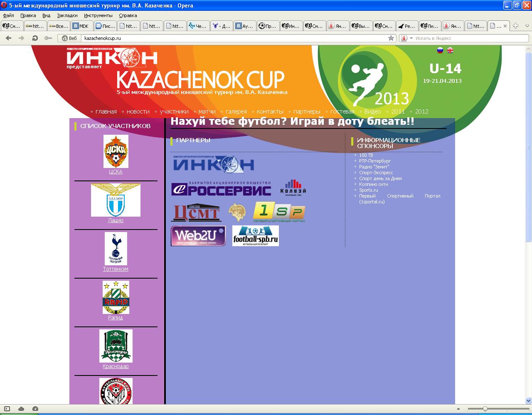
Task: Click the Rapid club crest
Action: click(x=116, y=297)
